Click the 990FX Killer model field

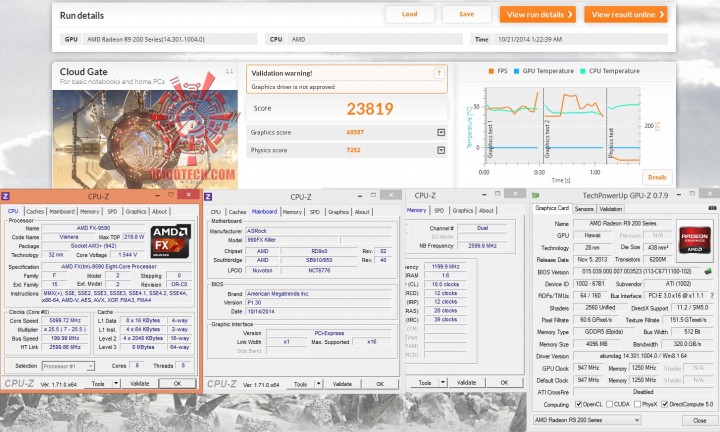click(x=292, y=240)
